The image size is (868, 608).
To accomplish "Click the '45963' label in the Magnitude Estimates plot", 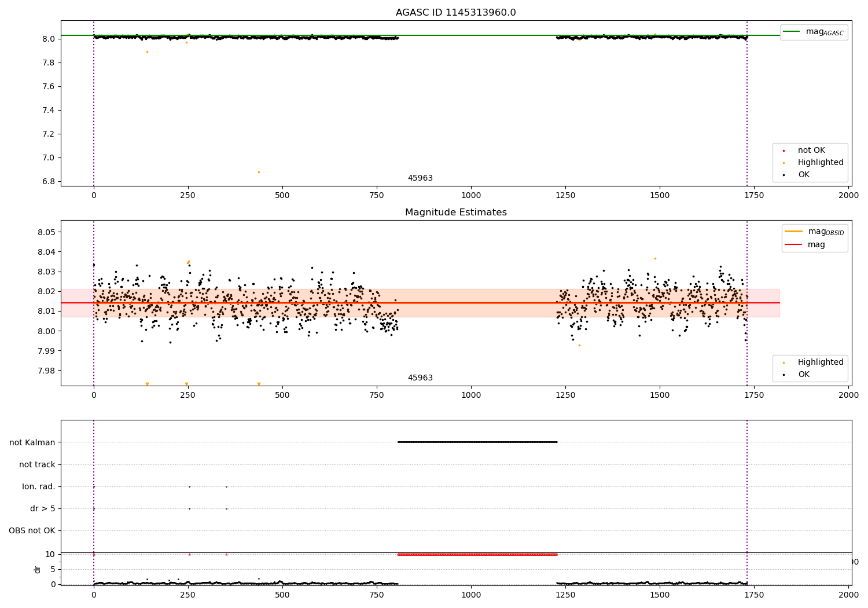I will click(x=420, y=378).
